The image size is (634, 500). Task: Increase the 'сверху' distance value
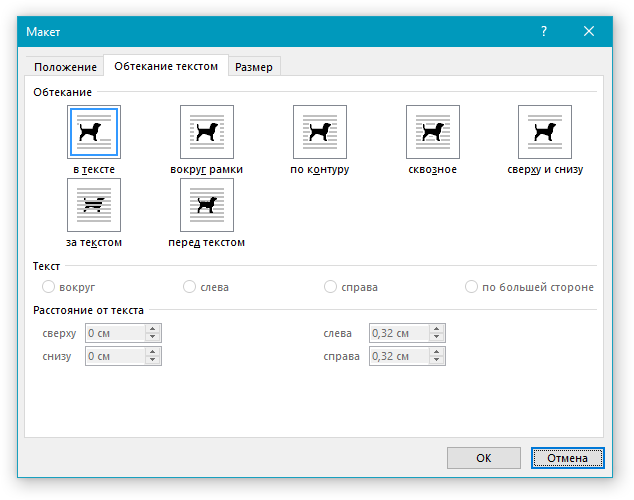pos(152,329)
